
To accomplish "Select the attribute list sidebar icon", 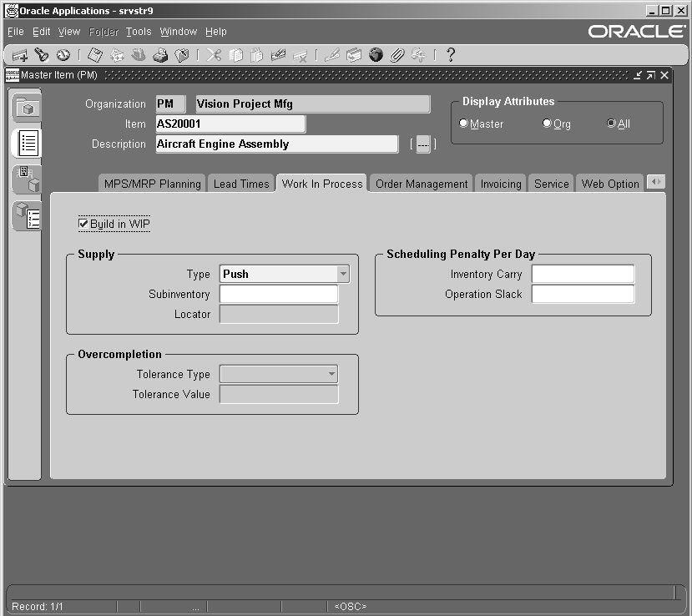I will click(28, 143).
